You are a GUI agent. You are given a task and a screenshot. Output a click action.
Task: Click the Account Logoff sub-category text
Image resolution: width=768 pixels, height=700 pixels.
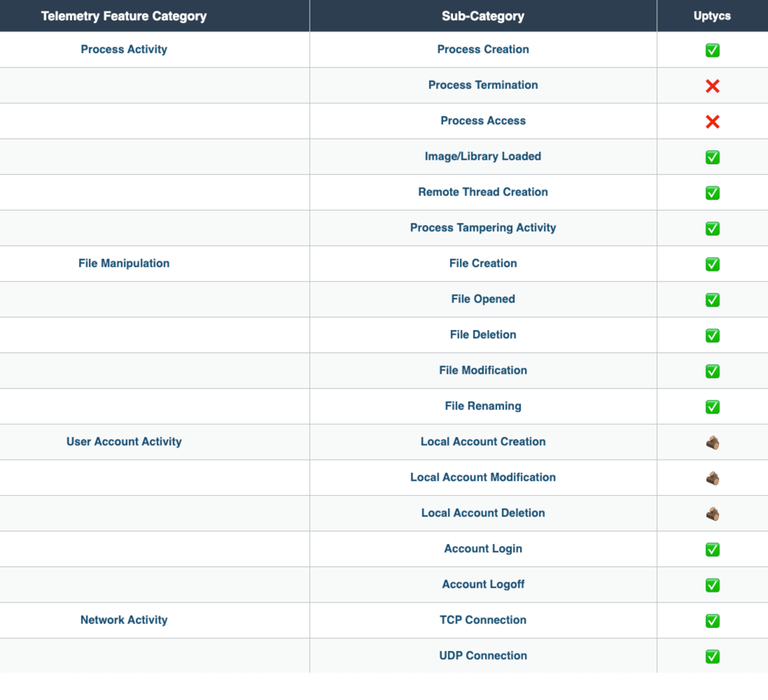point(483,584)
